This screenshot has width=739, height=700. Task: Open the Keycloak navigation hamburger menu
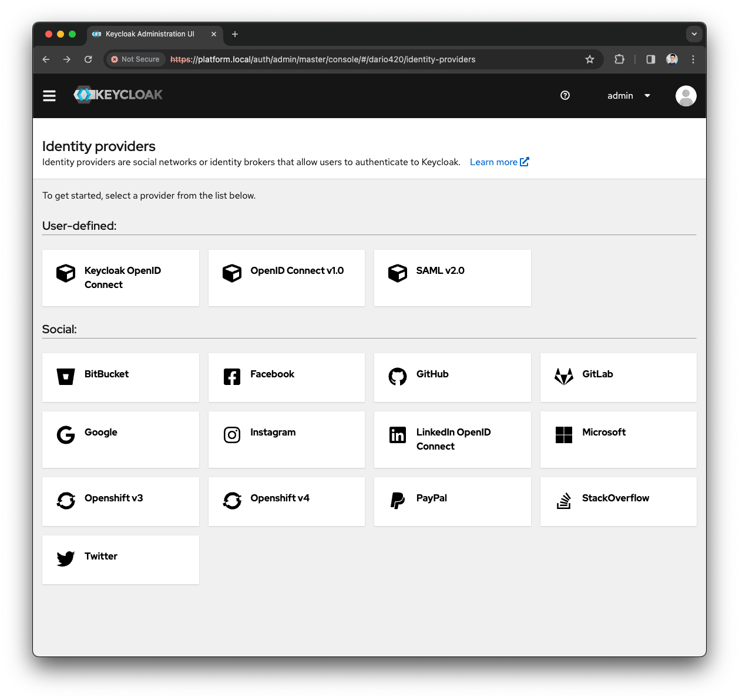coord(49,95)
